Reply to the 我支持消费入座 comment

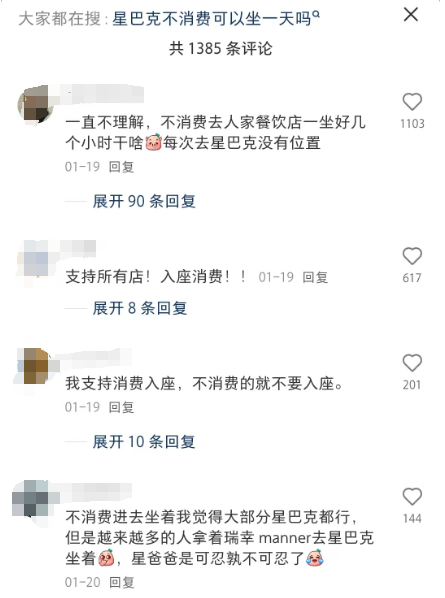pyautogui.click(x=121, y=407)
